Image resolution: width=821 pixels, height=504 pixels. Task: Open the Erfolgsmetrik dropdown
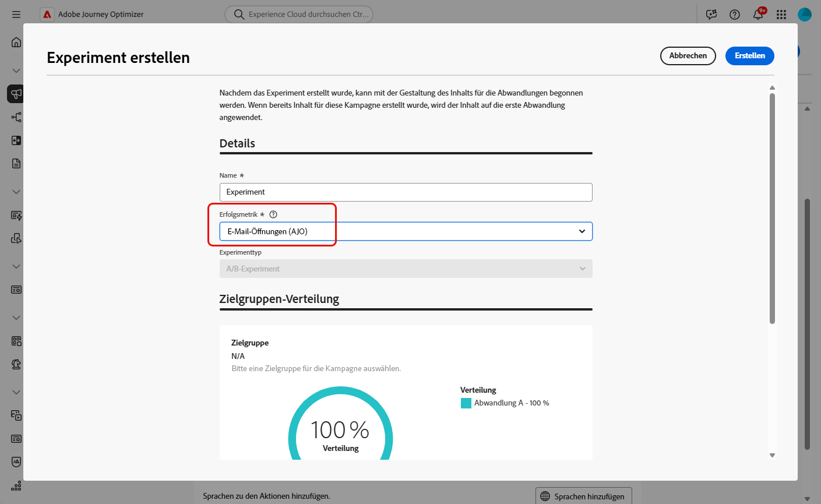[x=406, y=231]
